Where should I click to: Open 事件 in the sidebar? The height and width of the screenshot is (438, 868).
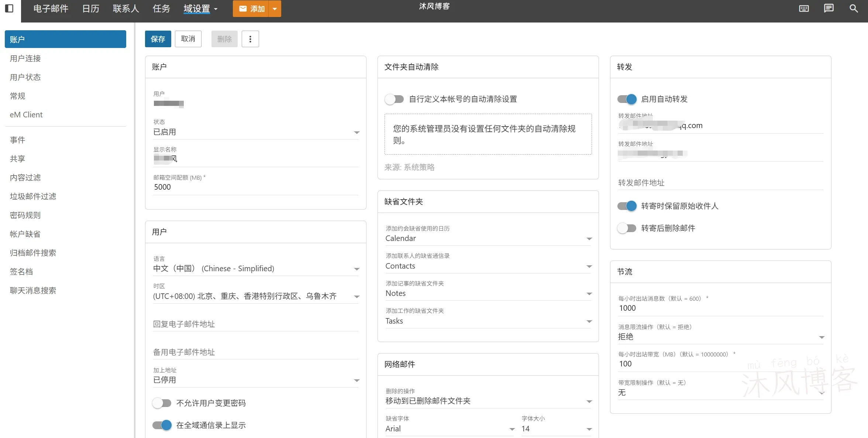[x=65, y=140]
